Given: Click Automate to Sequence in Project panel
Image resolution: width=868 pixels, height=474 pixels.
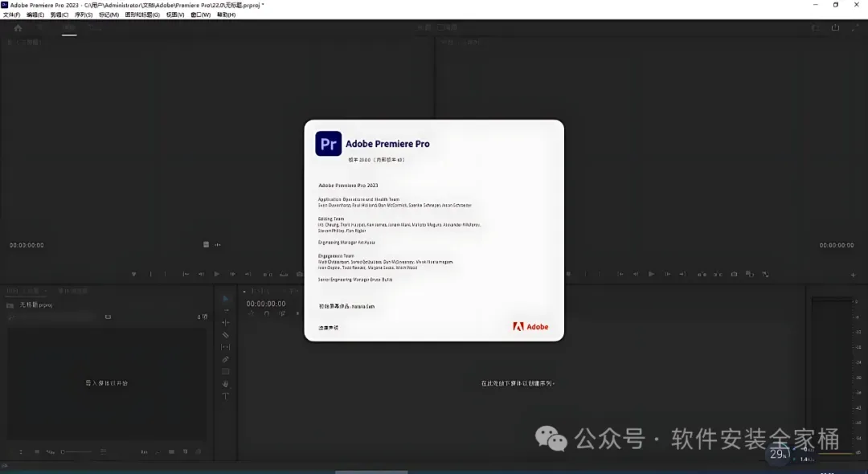Looking at the screenshot, I should click(144, 452).
